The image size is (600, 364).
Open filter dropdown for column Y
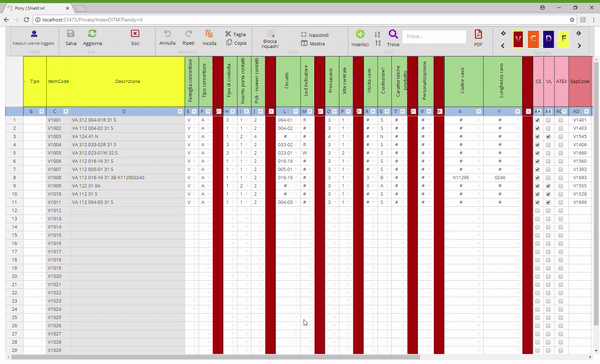tap(517, 111)
